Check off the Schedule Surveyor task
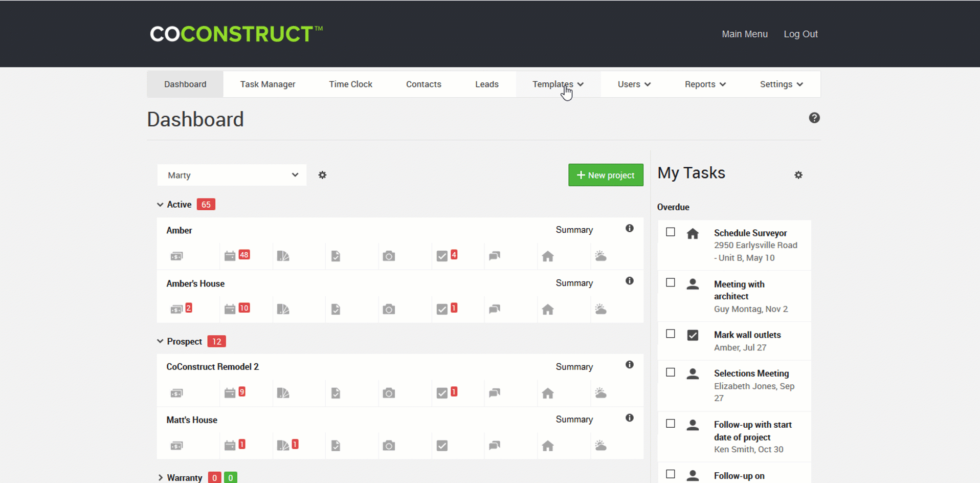The width and height of the screenshot is (980, 483). tap(671, 232)
